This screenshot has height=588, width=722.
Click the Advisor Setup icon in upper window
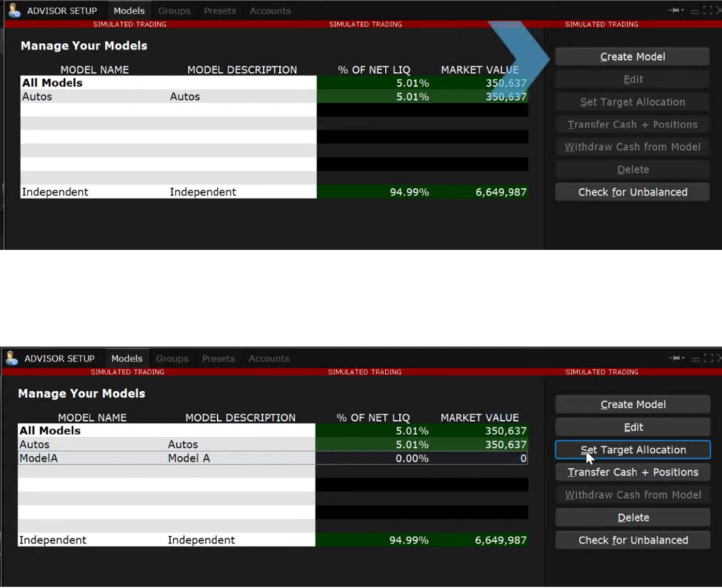pyautogui.click(x=13, y=11)
